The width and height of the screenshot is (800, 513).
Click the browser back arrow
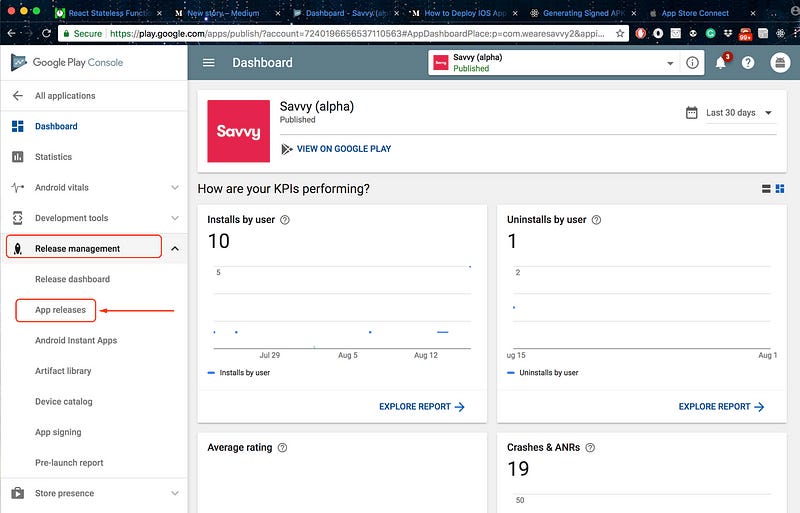[x=11, y=33]
